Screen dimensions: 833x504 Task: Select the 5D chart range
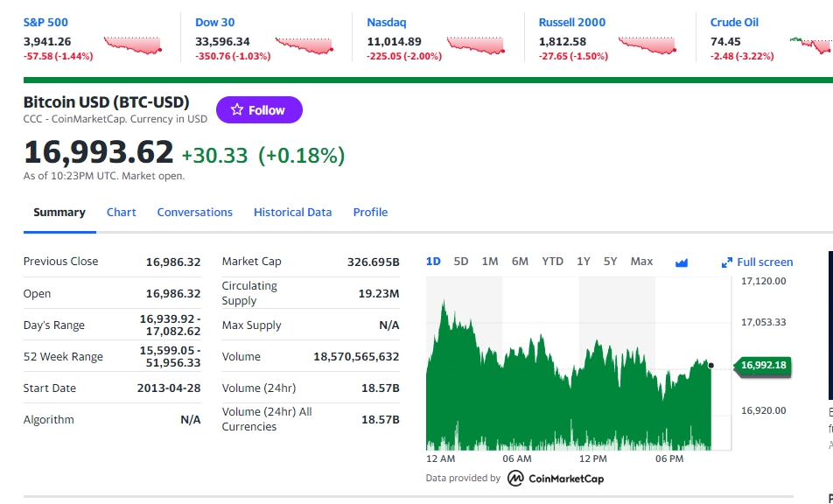(x=460, y=262)
